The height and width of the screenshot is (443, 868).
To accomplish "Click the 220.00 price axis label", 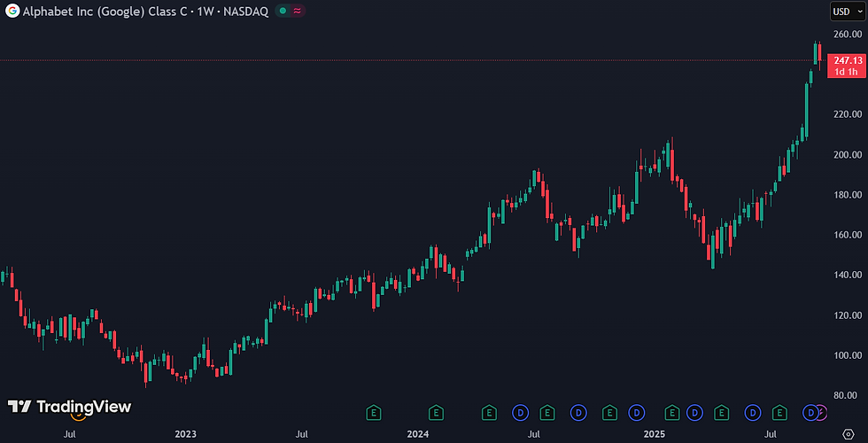I will tap(848, 114).
